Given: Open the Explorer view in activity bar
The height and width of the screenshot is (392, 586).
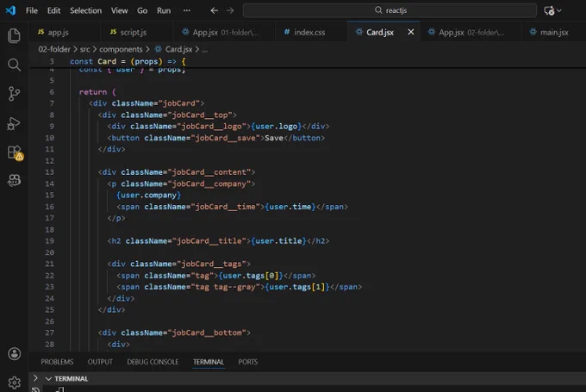Looking at the screenshot, I should (x=14, y=36).
